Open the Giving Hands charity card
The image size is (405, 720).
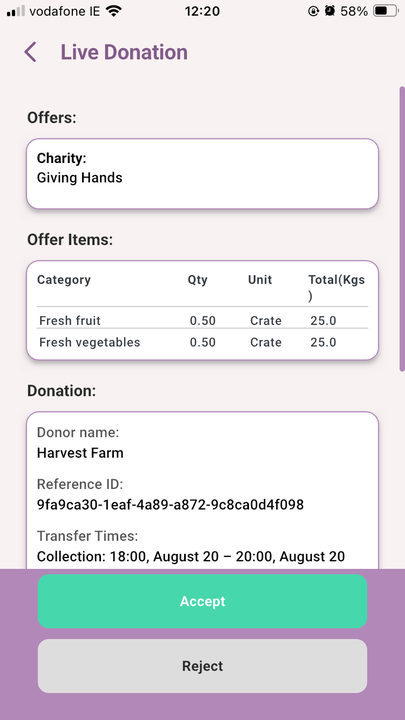click(202, 174)
